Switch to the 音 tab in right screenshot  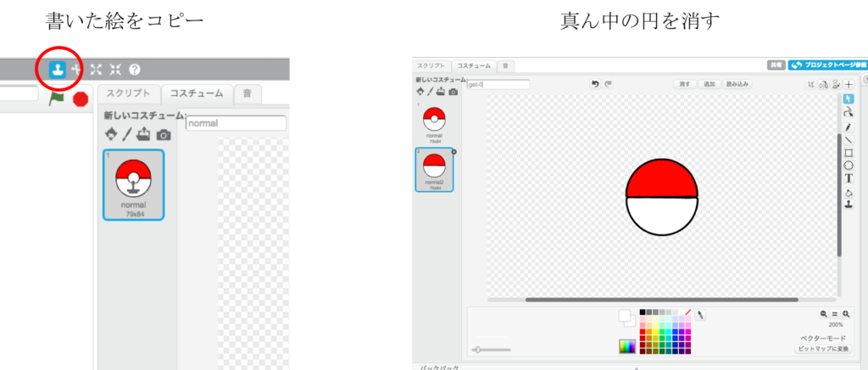pyautogui.click(x=505, y=65)
